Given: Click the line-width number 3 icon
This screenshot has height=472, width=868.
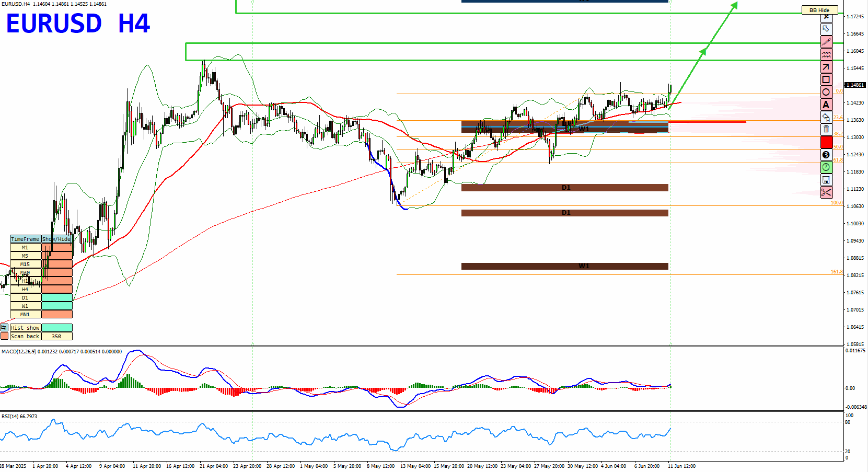Looking at the screenshot, I should click(826, 155).
